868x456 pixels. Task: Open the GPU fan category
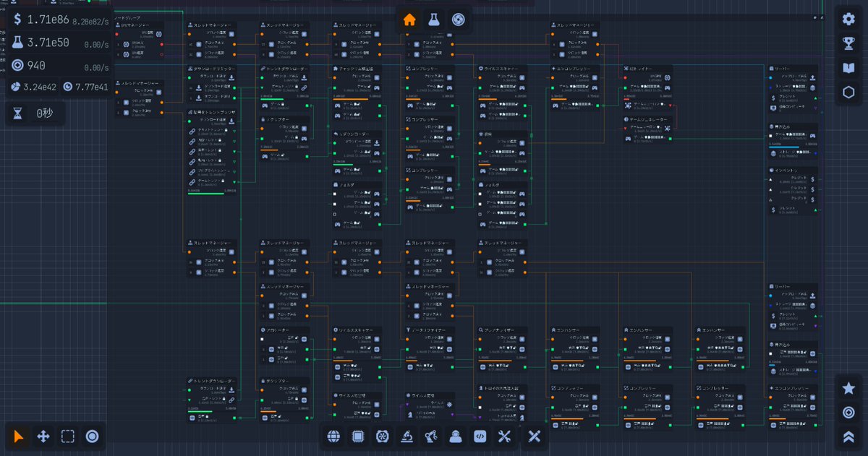pos(382,436)
